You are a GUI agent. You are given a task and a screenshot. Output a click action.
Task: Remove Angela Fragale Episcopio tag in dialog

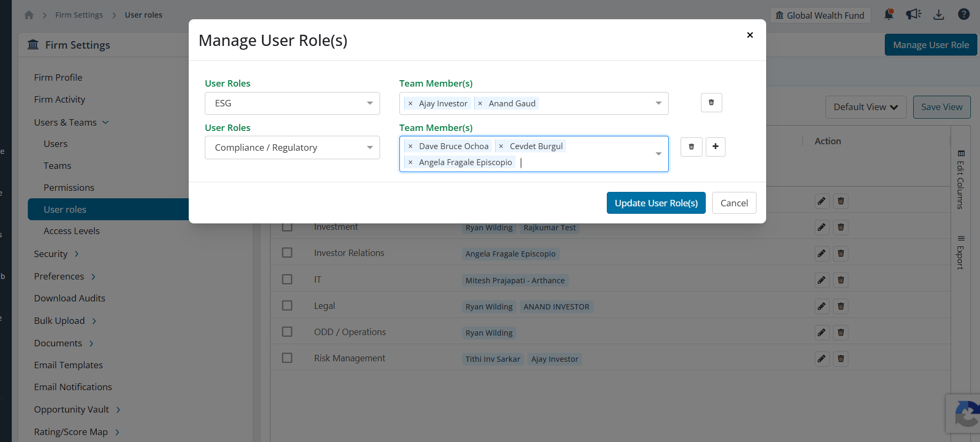411,162
